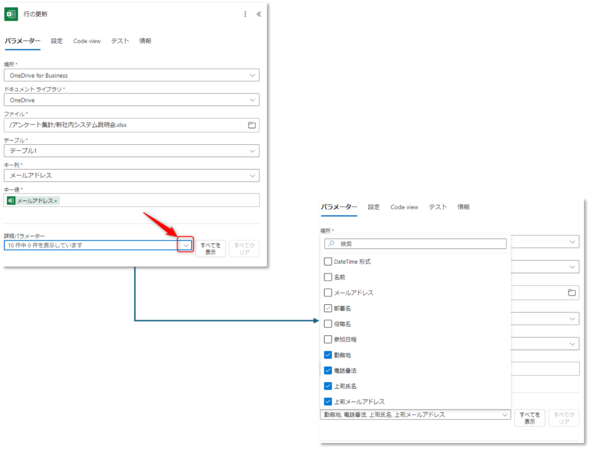Expand the 詳細パラメーター dropdown chevron
The height and width of the screenshot is (449, 590).
[x=185, y=245]
